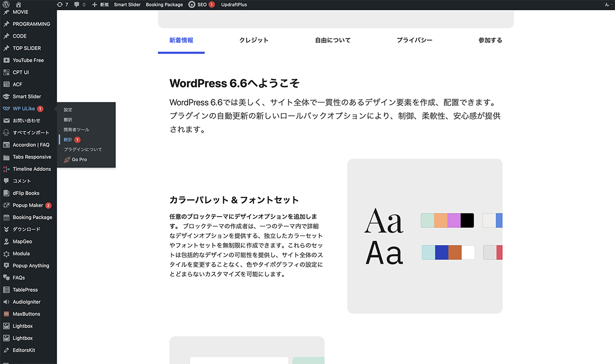Expand the Popup Maker sidebar menu
Image resolution: width=615 pixels, height=364 pixels.
point(28,205)
